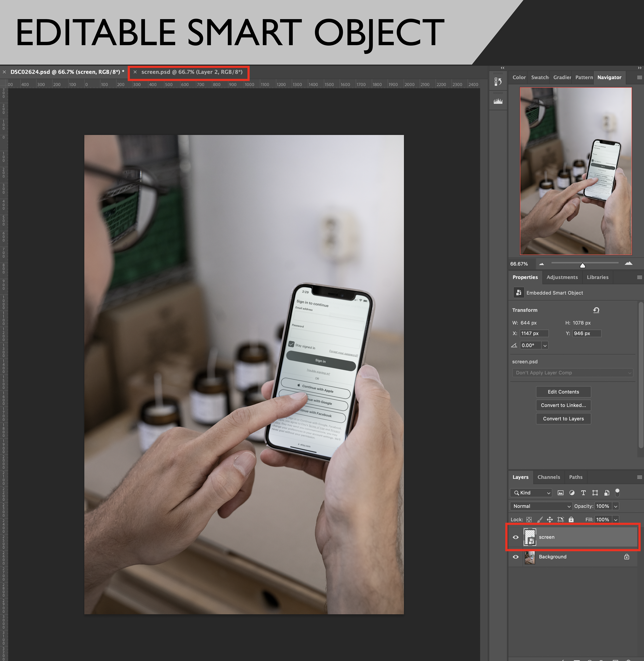Filter layers by pixel layers
644x661 pixels.
[x=560, y=493]
